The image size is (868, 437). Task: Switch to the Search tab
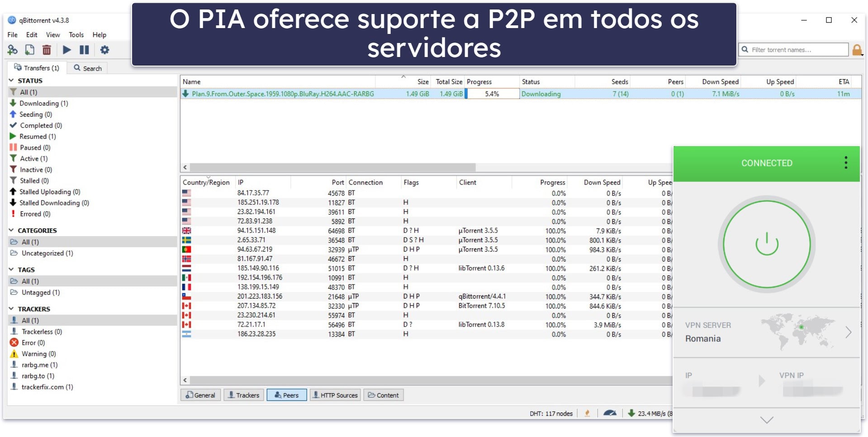coord(88,68)
